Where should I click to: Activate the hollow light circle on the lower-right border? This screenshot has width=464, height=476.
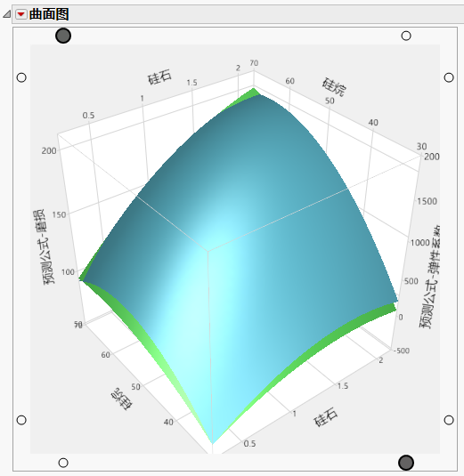pyautogui.click(x=449, y=420)
